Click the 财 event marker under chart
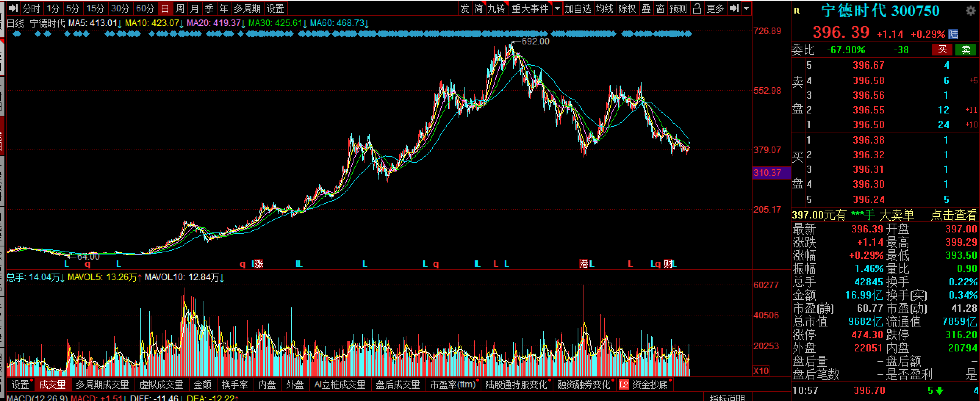The height and width of the screenshot is (401, 980). click(x=668, y=264)
